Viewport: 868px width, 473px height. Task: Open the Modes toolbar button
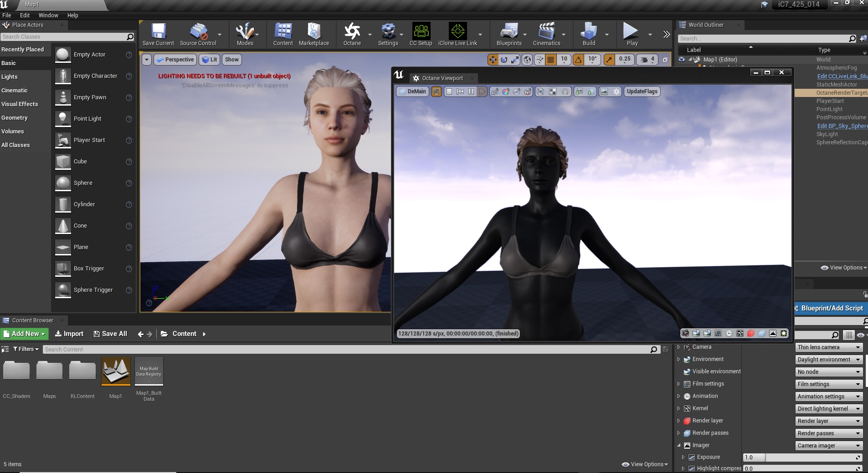coord(245,34)
